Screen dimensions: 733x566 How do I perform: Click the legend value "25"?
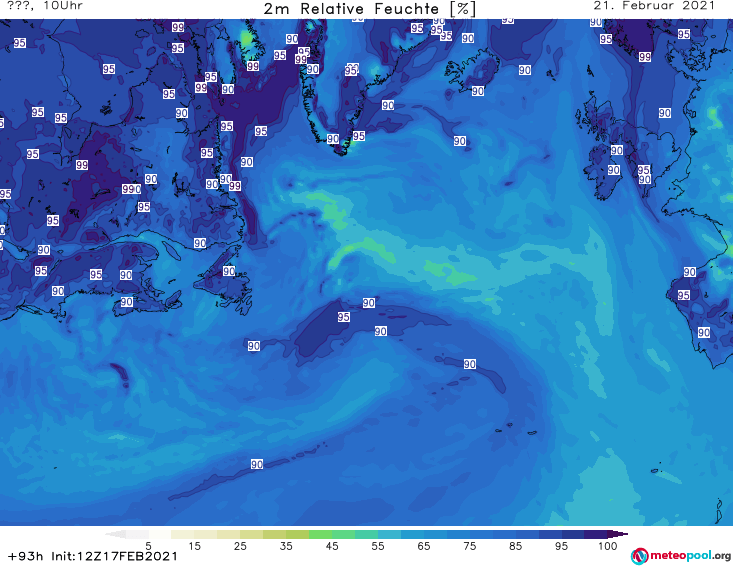coord(240,545)
